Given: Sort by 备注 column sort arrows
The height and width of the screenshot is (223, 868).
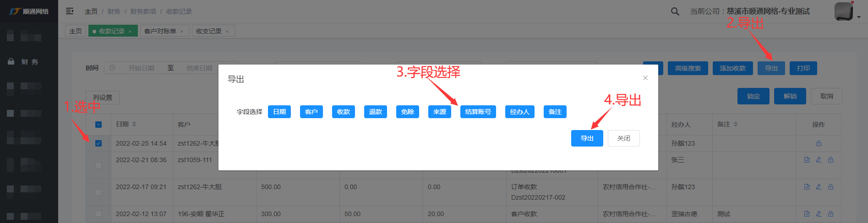Looking at the screenshot, I should coord(735,124).
